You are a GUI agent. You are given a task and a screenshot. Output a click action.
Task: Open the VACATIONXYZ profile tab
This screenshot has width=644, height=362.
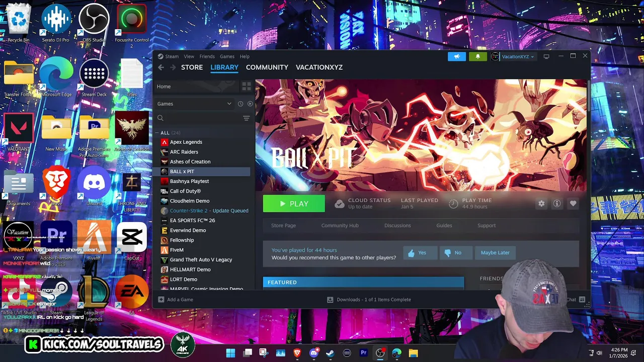(319, 67)
